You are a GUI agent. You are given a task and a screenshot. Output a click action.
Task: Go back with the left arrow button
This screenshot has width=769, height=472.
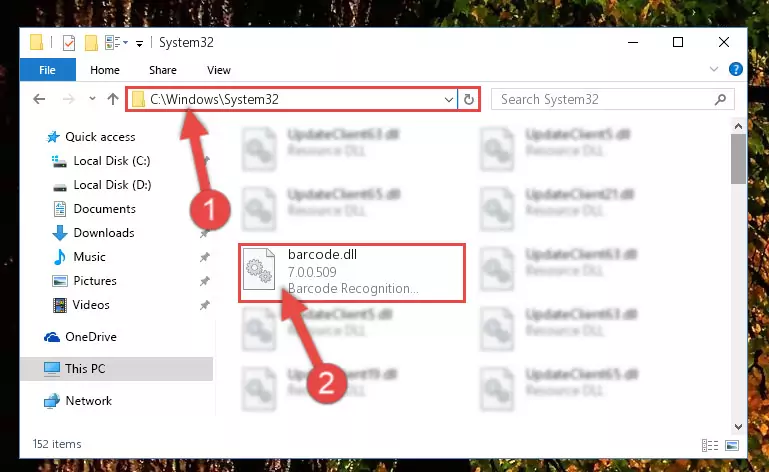(39, 100)
